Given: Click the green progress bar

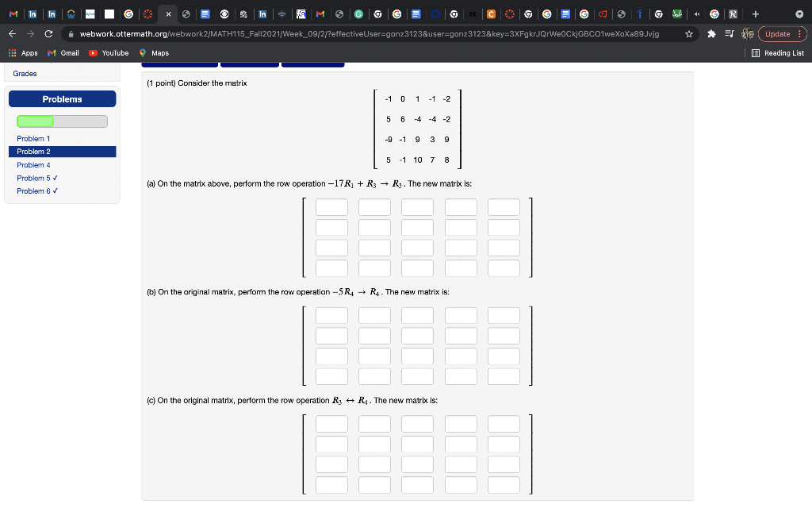Looking at the screenshot, I should (37, 121).
